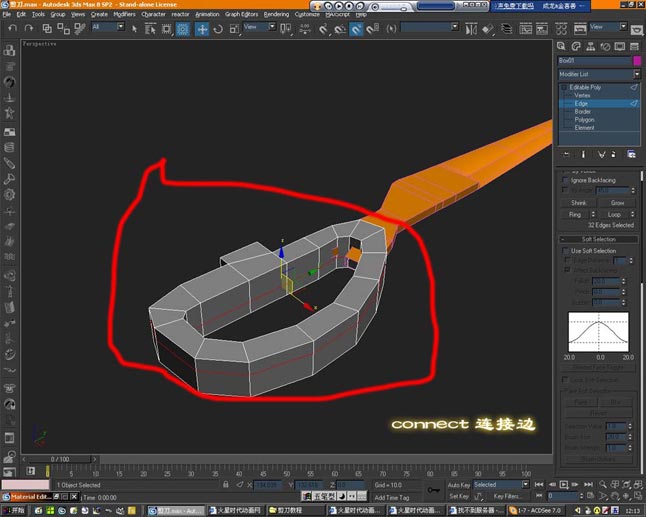Image resolution: width=646 pixels, height=517 pixels.
Task: Click the Undo arrow icon
Action: 13,28
